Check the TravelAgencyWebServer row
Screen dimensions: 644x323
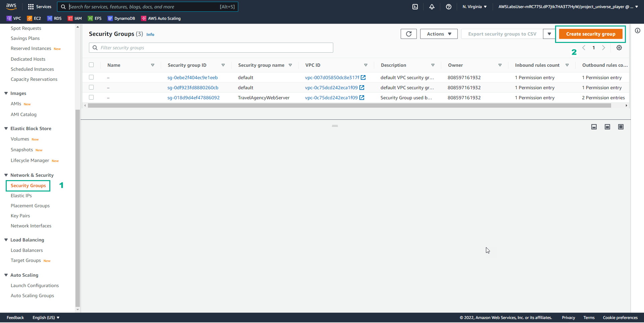[91, 97]
